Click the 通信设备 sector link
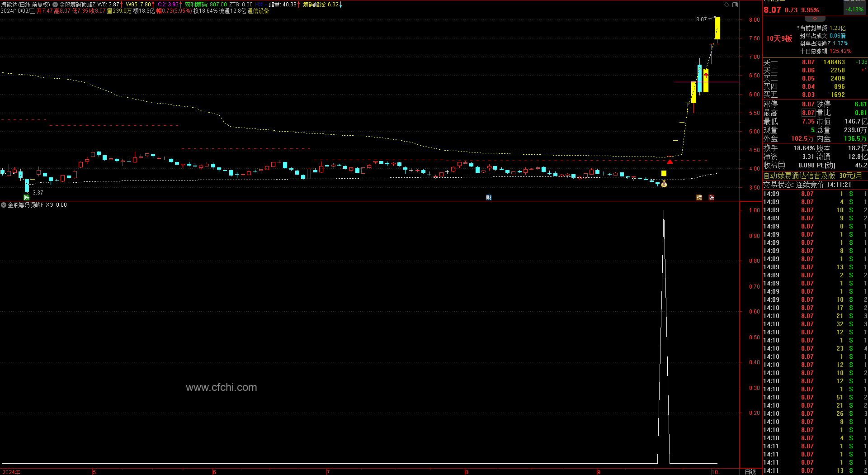Viewport: 868px width, 475px height. [x=258, y=11]
